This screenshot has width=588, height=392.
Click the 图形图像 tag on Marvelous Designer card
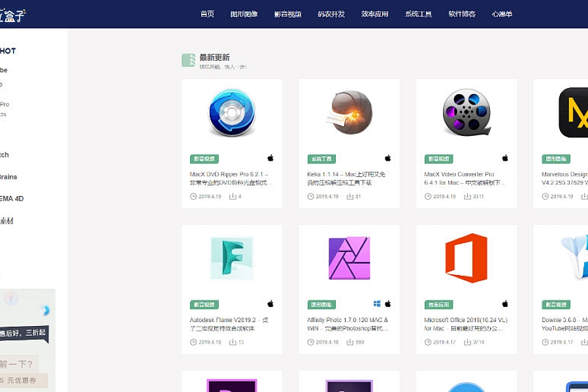pos(556,159)
